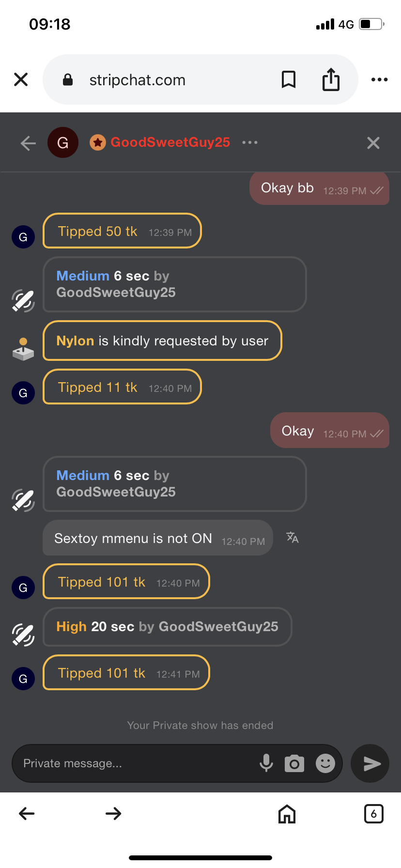Click the translate icon beside Sextoy message

tap(293, 538)
